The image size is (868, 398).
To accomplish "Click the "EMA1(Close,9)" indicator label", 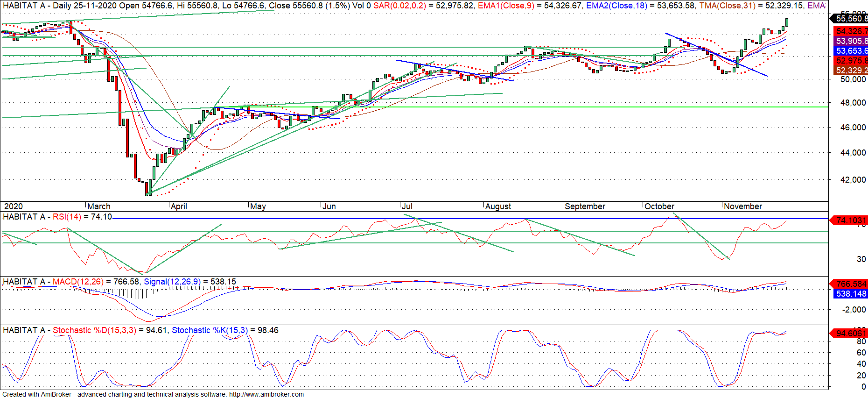I will 506,6.
